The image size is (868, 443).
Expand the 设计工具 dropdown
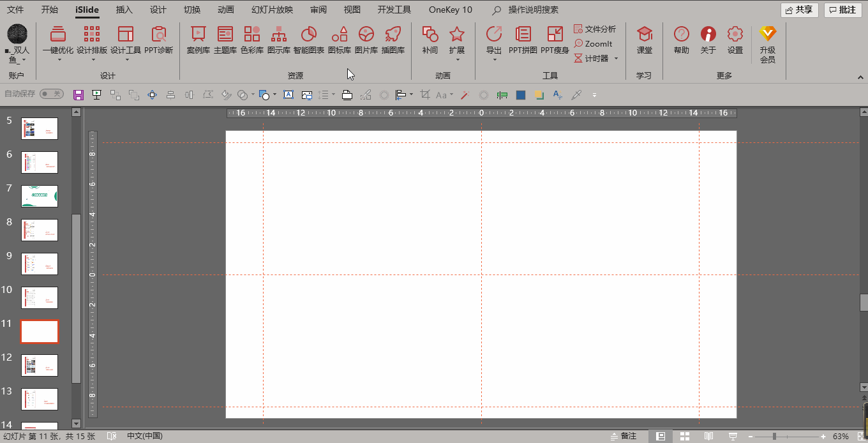pyautogui.click(x=126, y=60)
